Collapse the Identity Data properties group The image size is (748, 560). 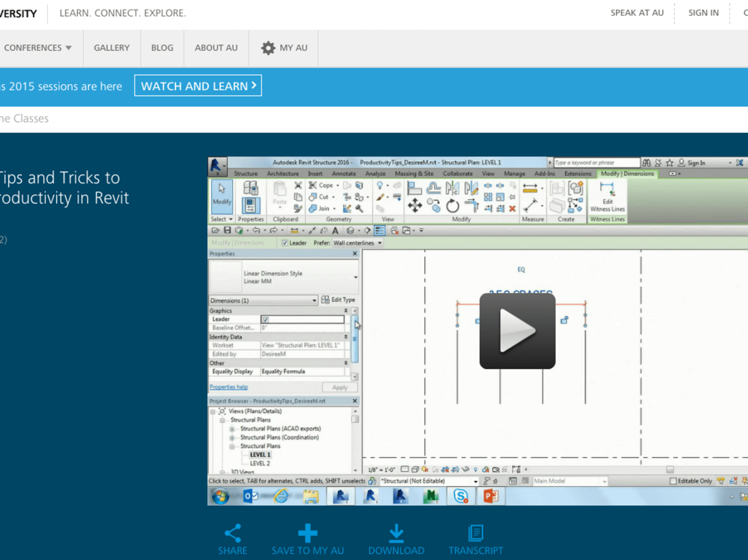pos(346,337)
